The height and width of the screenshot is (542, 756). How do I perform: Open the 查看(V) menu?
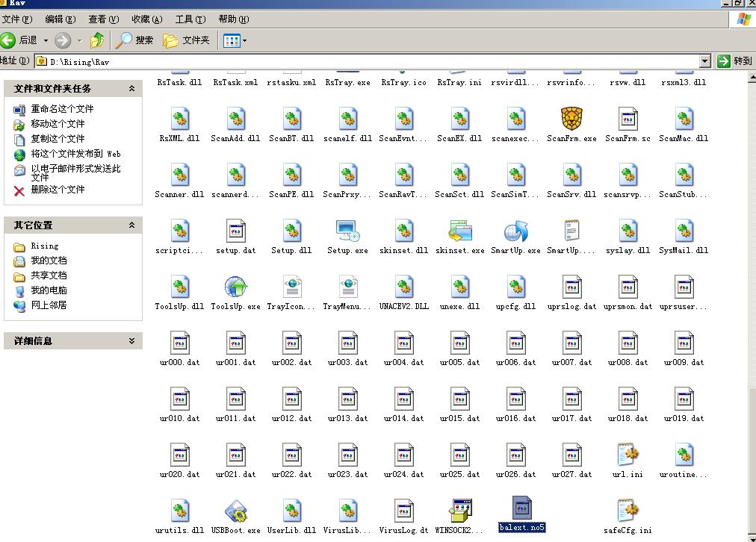[x=103, y=19]
